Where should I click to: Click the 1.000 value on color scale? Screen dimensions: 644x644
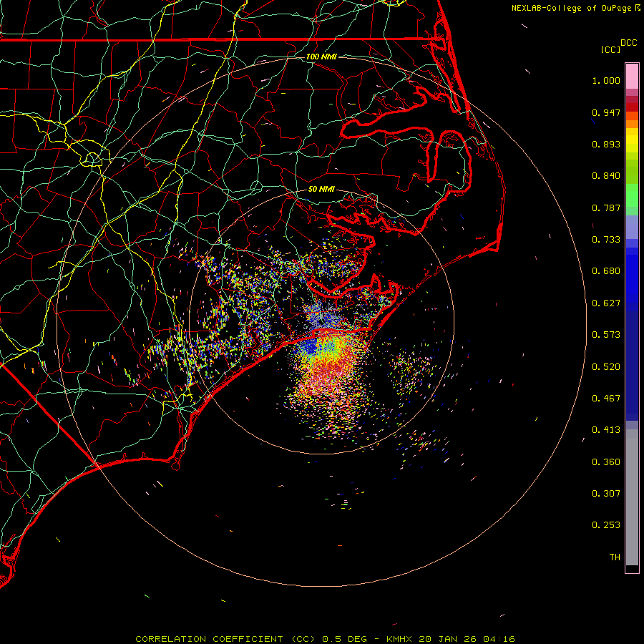coord(606,80)
